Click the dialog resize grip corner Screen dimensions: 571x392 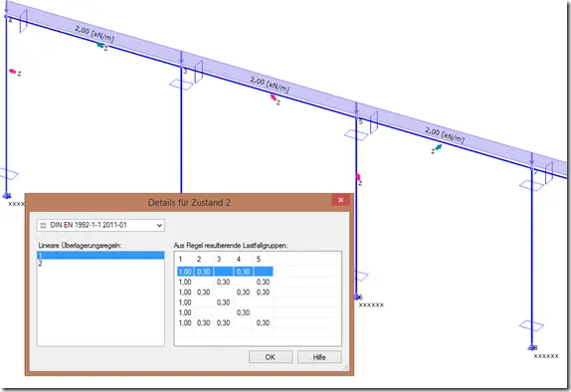(x=346, y=367)
